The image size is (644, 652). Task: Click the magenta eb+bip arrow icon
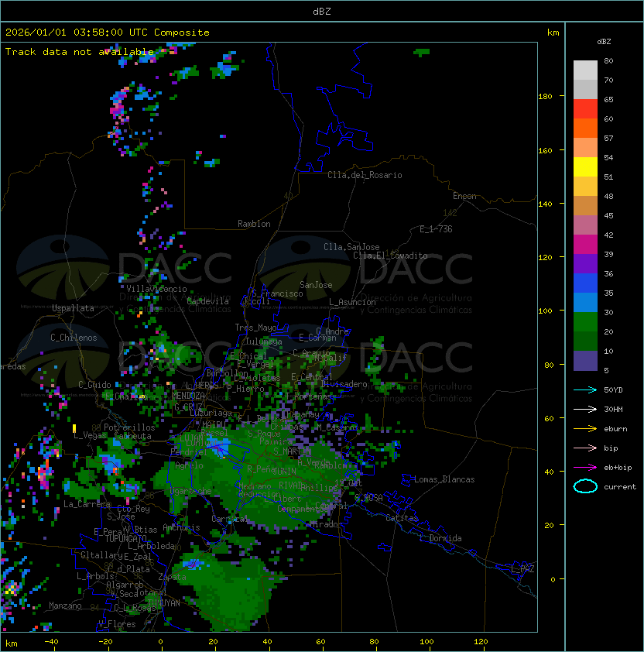click(x=585, y=468)
